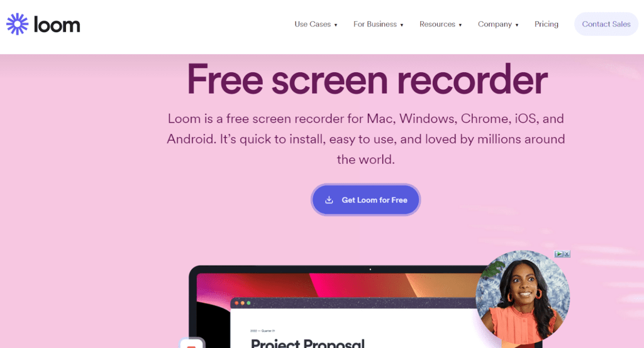Click the laptop camera dot on the bezel

[370, 269]
